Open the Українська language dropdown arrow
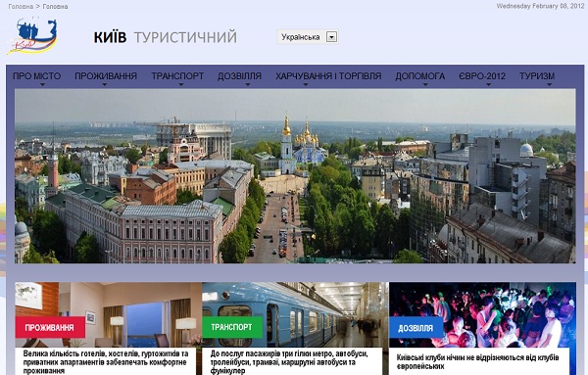The width and height of the screenshot is (588, 375). pyautogui.click(x=331, y=37)
